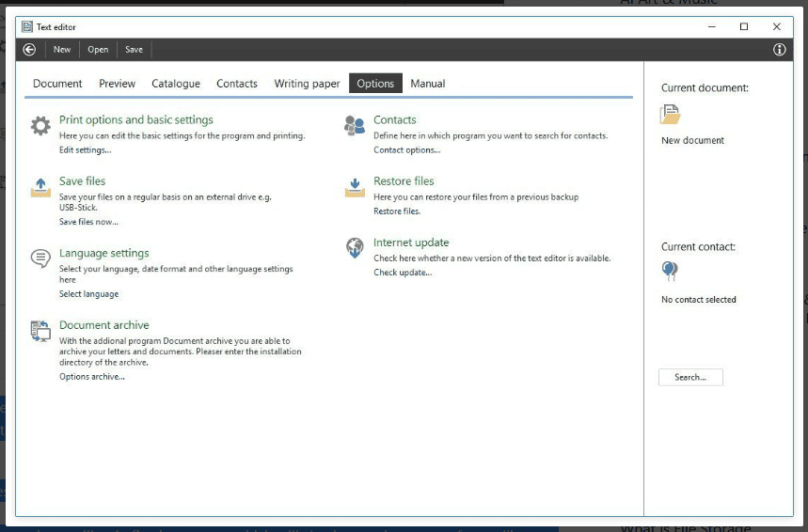
Task: Click the Select language link
Action: (88, 294)
